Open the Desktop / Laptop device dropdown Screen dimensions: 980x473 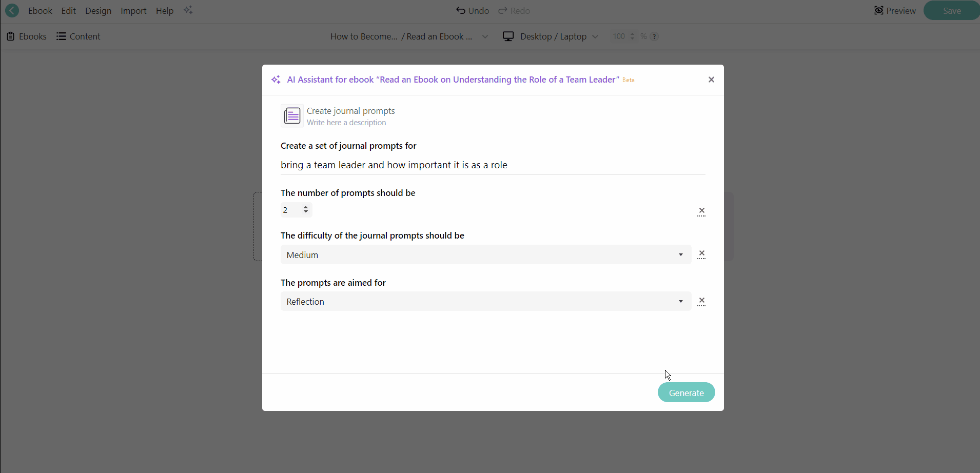point(551,36)
